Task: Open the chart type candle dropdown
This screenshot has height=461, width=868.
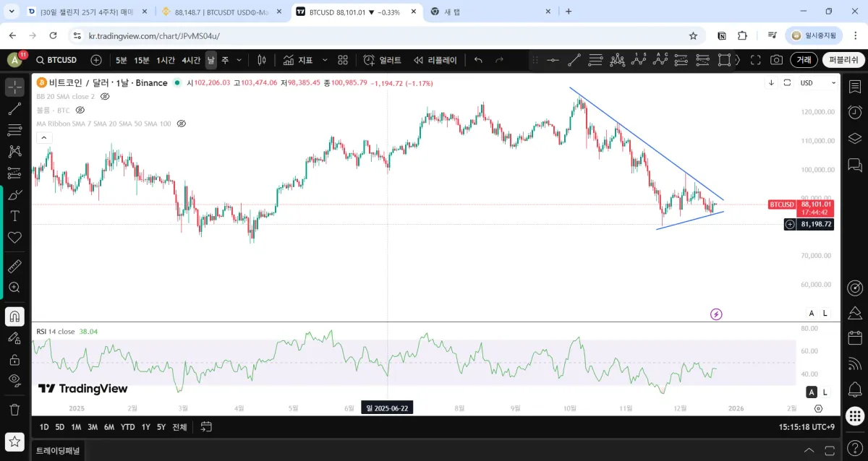Action: tap(261, 61)
